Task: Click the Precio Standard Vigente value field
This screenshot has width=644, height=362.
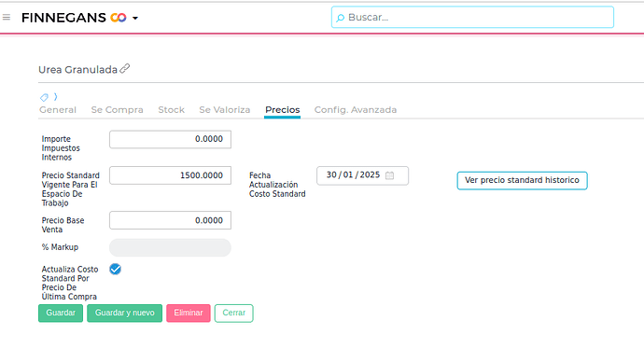Action: coord(170,175)
